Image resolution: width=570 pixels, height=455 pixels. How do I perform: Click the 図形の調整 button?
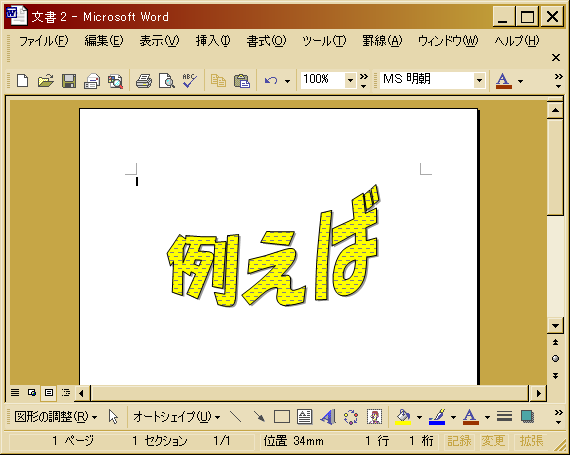[56, 416]
